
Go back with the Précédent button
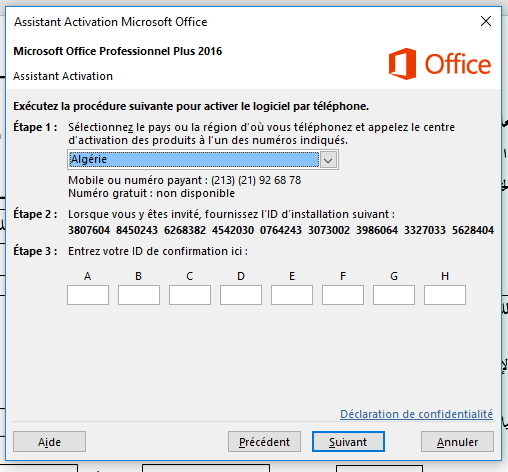click(264, 442)
